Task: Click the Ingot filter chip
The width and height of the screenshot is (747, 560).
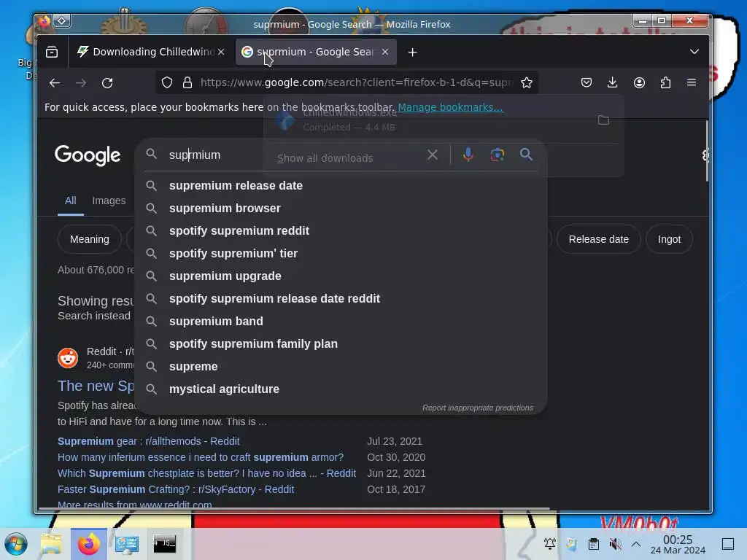Action: (670, 239)
